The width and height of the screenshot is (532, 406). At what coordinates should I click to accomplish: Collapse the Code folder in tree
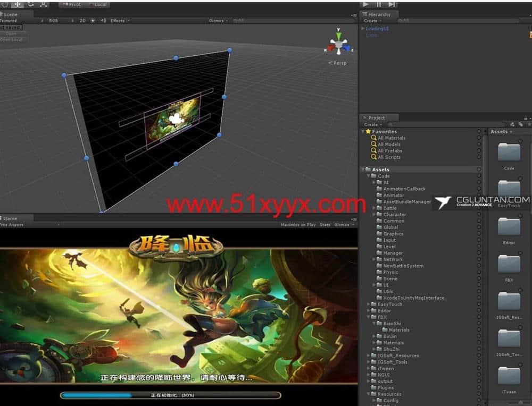pos(369,176)
